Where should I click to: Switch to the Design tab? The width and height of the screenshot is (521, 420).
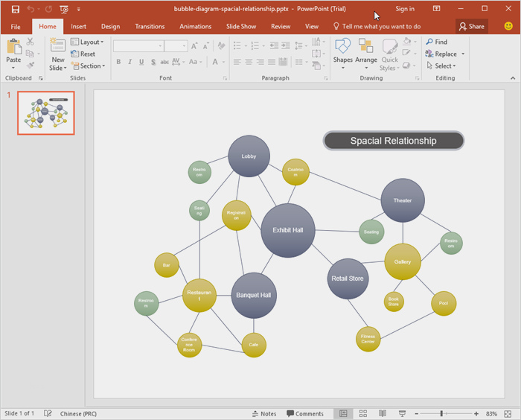(x=110, y=26)
